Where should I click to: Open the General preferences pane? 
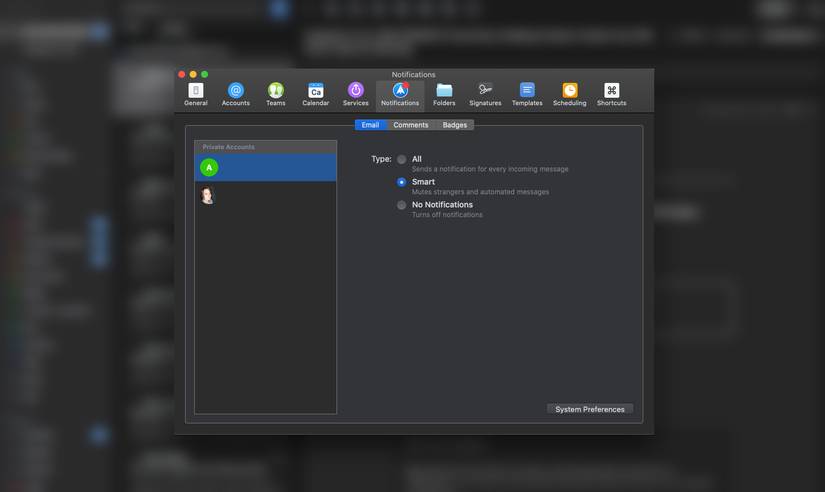(x=196, y=95)
